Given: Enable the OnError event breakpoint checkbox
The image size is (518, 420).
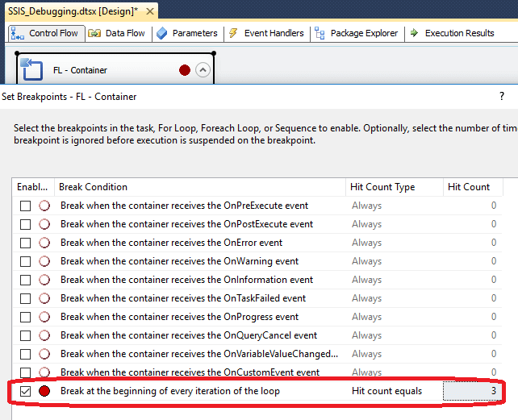Looking at the screenshot, I should (26, 243).
